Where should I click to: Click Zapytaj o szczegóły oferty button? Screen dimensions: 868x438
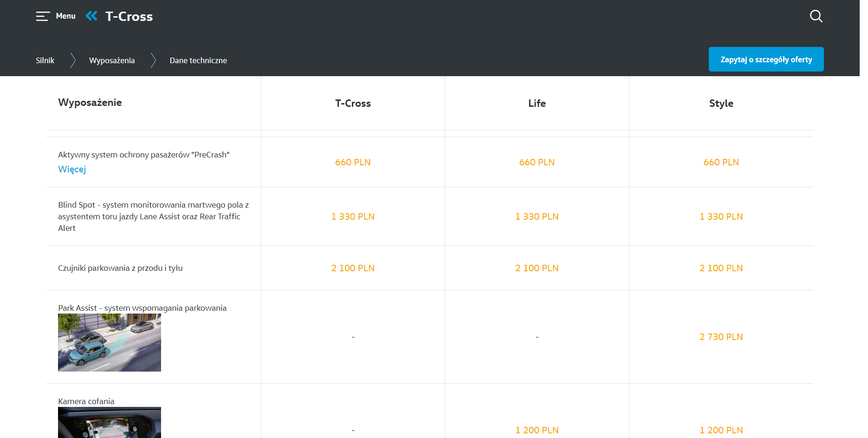coord(766,59)
